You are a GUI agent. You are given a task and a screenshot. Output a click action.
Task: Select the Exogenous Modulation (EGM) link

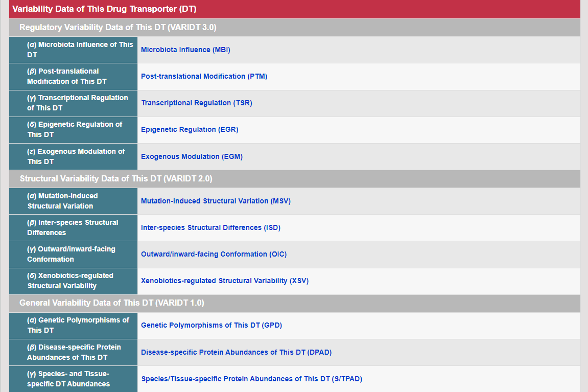(192, 156)
